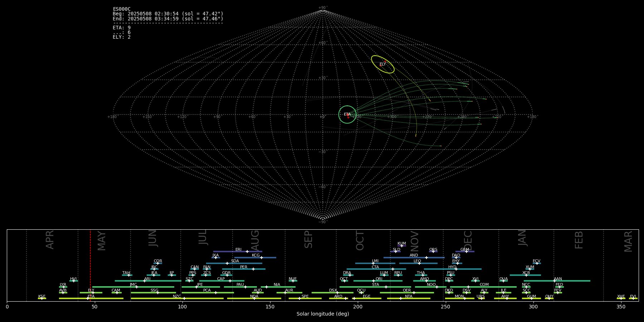Image resolution: width=644 pixels, height=322 pixels.
Task: Click the ES000C station title text
Action: coord(122,9)
